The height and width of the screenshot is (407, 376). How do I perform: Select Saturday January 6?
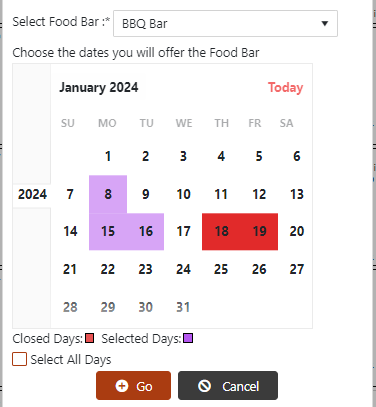point(297,156)
